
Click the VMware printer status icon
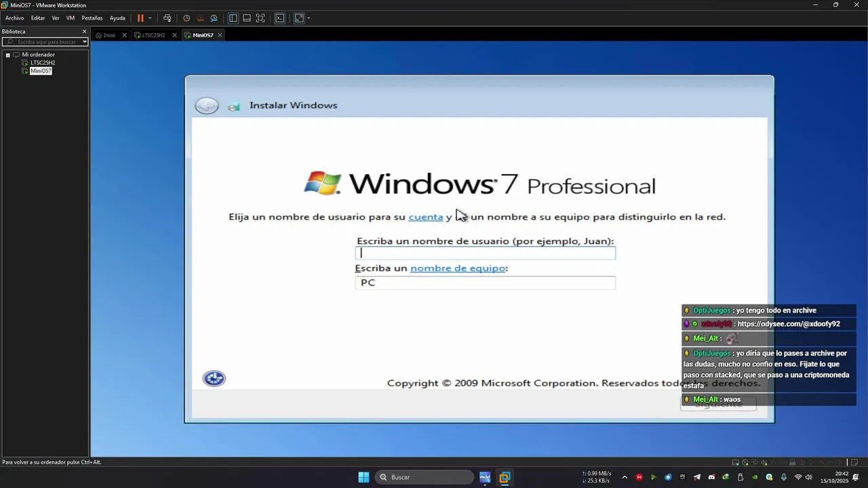[x=793, y=462]
